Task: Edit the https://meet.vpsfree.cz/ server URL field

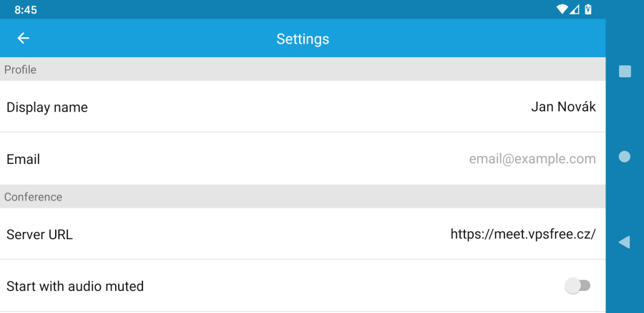Action: tap(523, 234)
